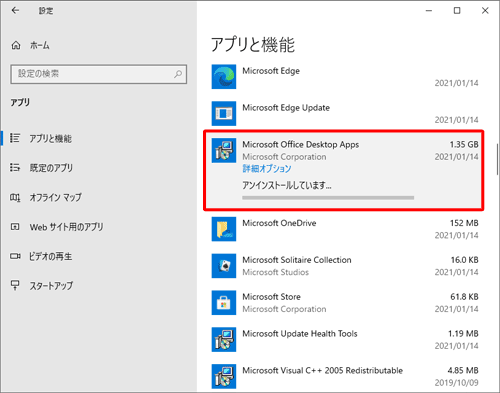The width and height of the screenshot is (500, 393).
Task: Click the Microsoft Edge Update icon
Action: coord(224,113)
